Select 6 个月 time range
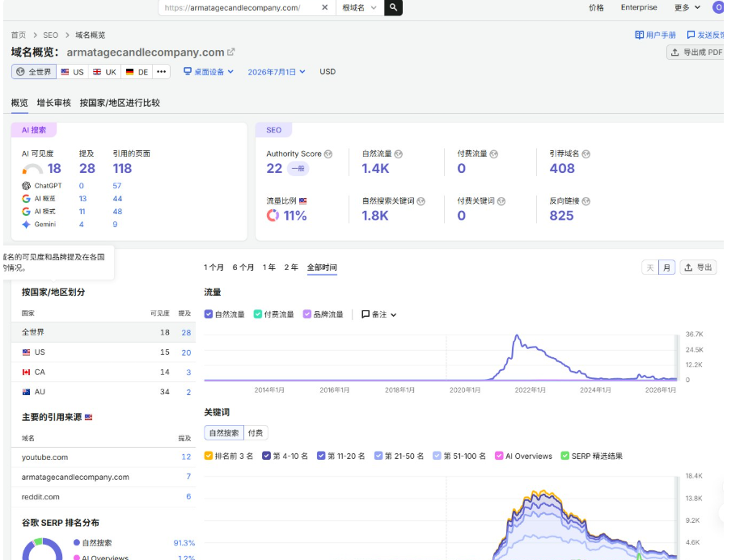The width and height of the screenshot is (744, 560). [243, 267]
